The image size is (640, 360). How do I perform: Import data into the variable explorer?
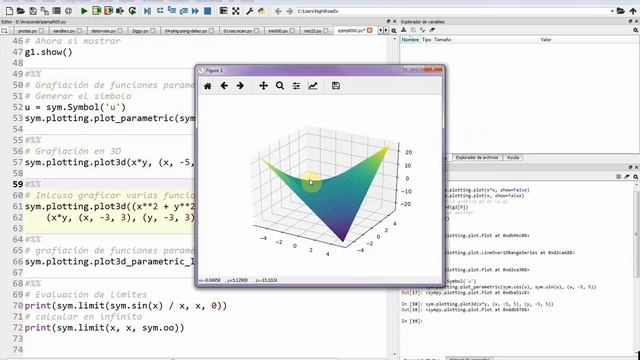point(404,30)
